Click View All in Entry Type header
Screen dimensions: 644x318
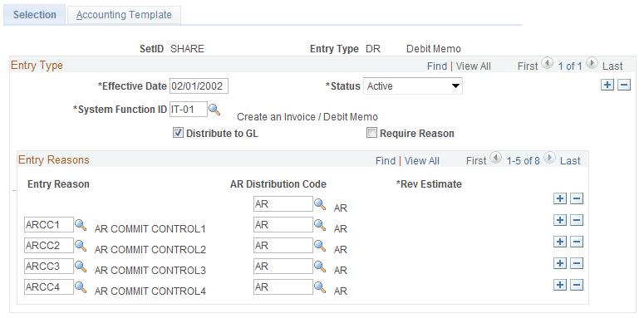point(473,66)
